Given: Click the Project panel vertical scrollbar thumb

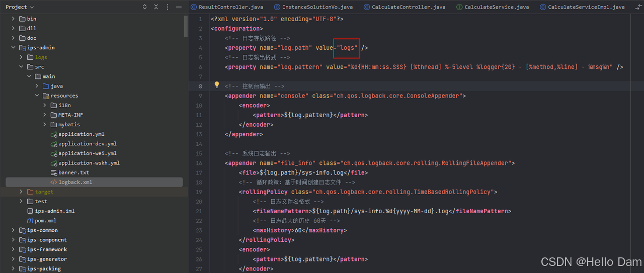Looking at the screenshot, I should tap(186, 26).
